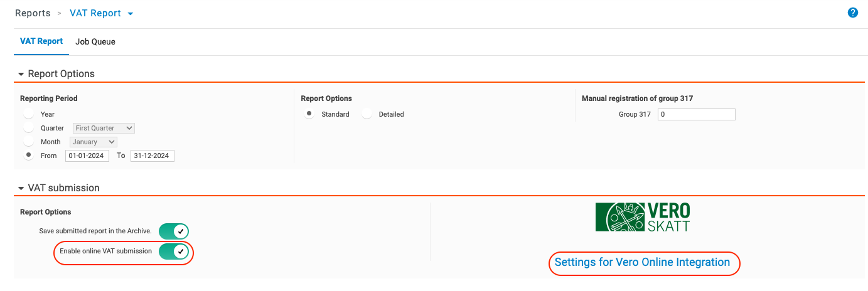Viewport: 868px width, 291px height.
Task: Select the From date range radio
Action: pos(29,156)
